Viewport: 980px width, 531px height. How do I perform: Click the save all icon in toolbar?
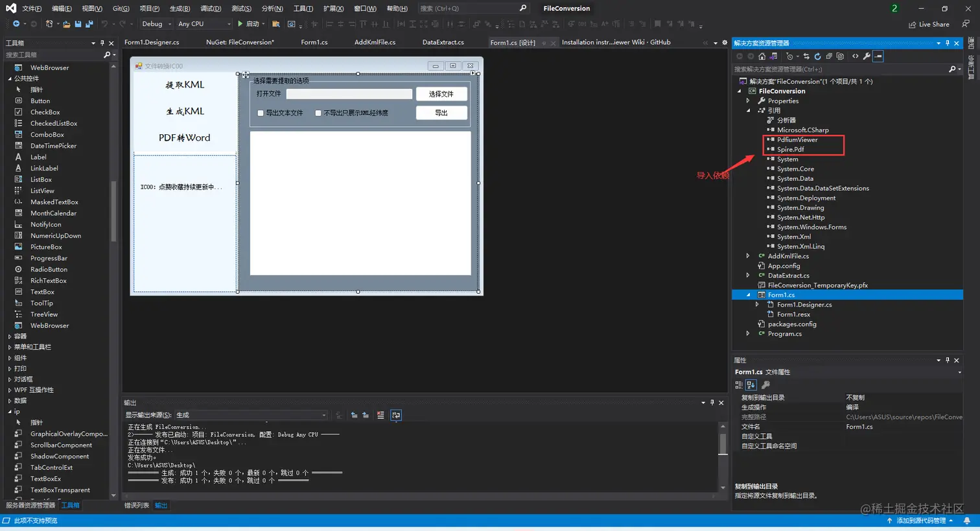[89, 24]
